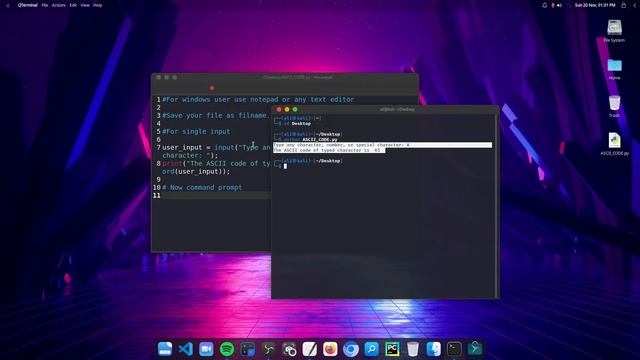Click the 'user_input' variable on line 7
Screen dimensions: 640x360
pos(182,147)
